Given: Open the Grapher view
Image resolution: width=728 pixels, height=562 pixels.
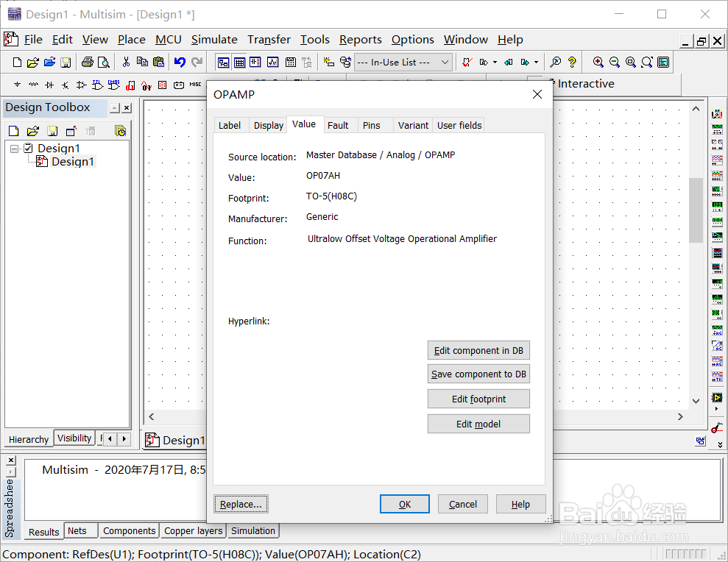Looking at the screenshot, I should 272,63.
